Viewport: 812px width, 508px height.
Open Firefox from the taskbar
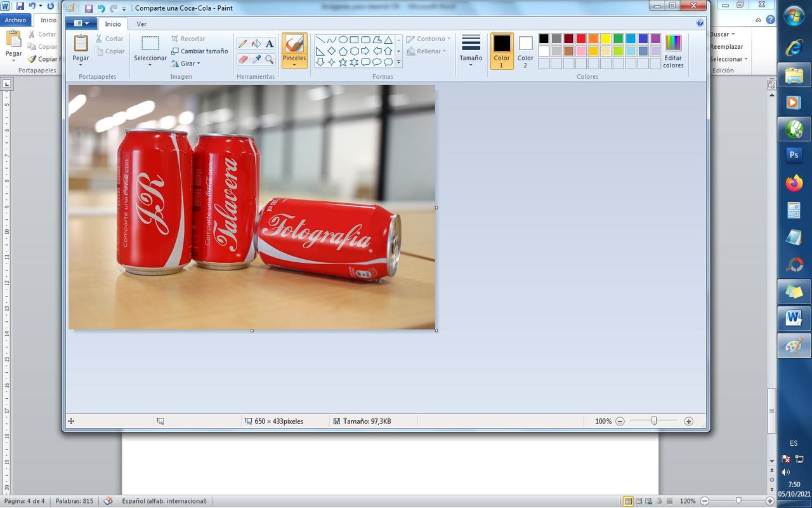tap(794, 183)
